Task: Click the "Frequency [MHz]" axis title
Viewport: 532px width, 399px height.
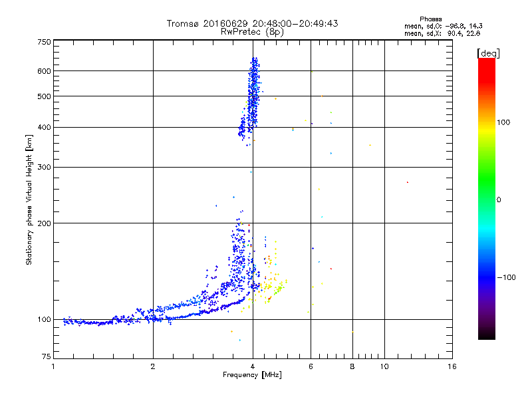Action: click(252, 375)
